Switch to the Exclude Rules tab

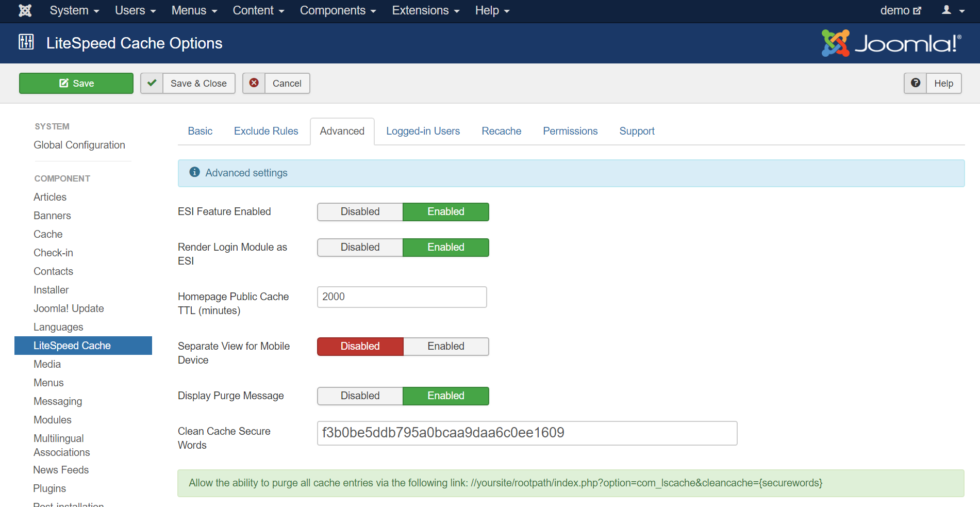point(266,131)
